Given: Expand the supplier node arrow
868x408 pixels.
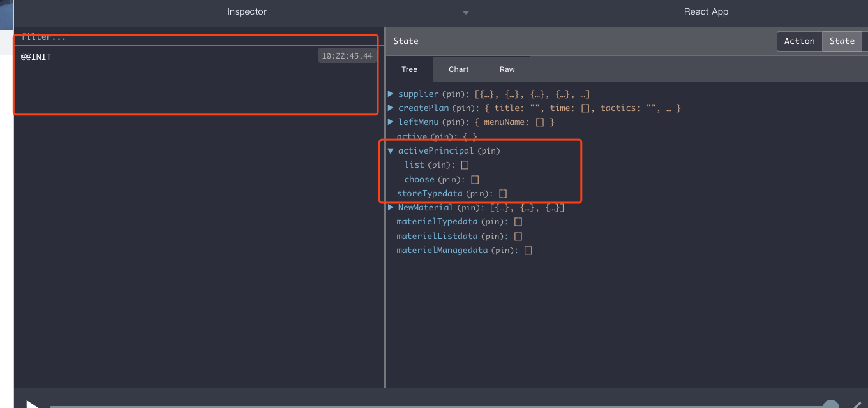Looking at the screenshot, I should point(391,94).
